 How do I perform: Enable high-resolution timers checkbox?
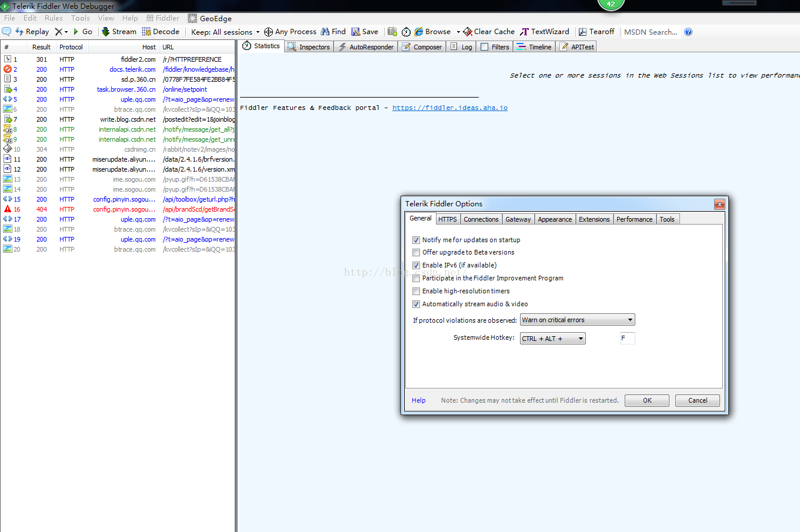click(x=416, y=291)
